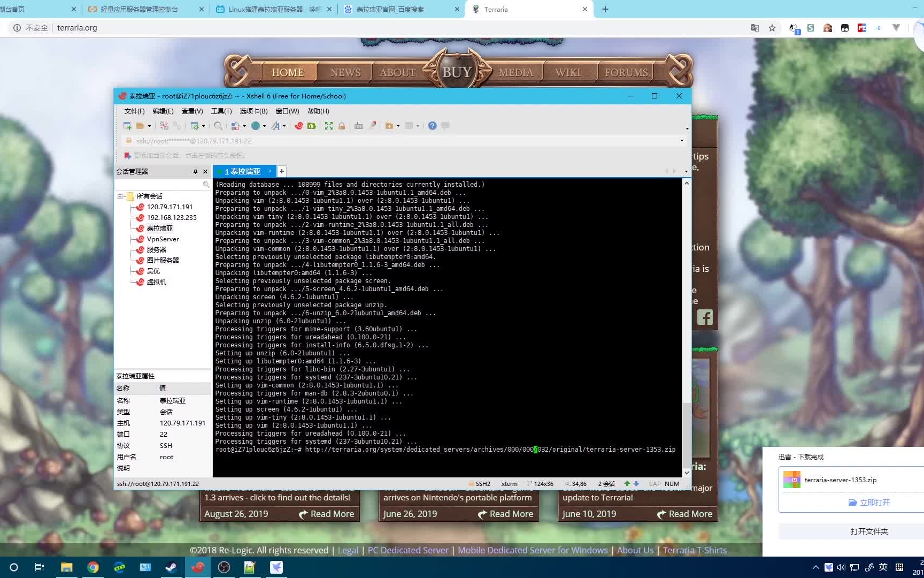Viewport: 924px width, 578px height.
Task: Open the address bar history dropdown
Action: (x=682, y=141)
